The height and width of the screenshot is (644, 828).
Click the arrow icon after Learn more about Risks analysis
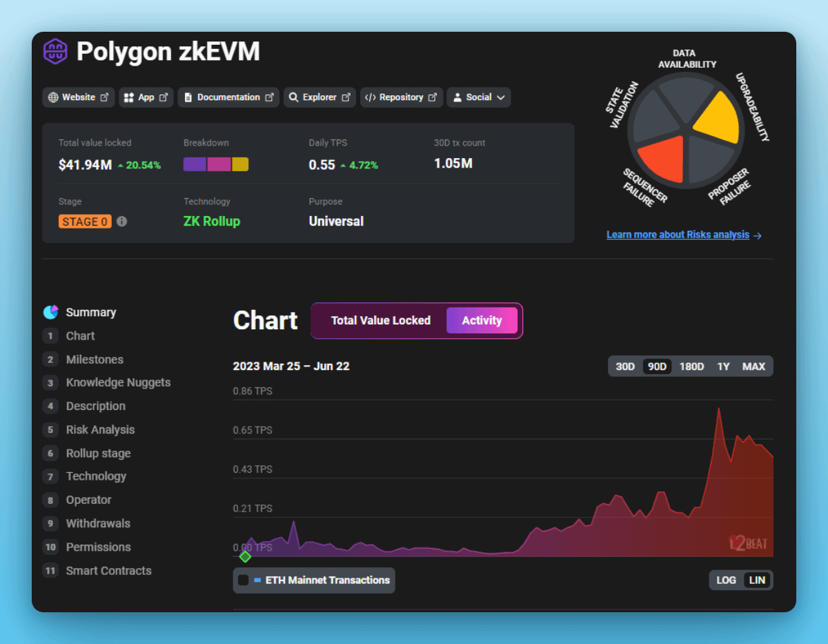758,235
